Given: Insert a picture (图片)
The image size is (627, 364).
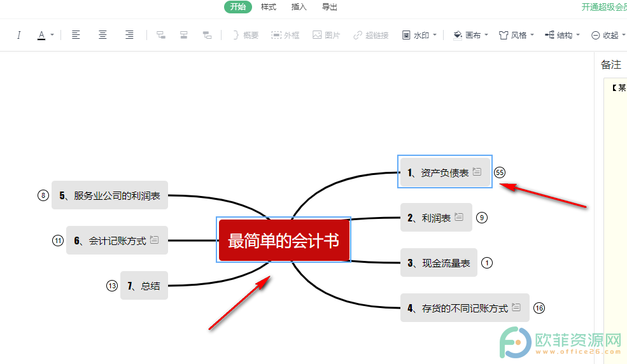Looking at the screenshot, I should pyautogui.click(x=327, y=35).
